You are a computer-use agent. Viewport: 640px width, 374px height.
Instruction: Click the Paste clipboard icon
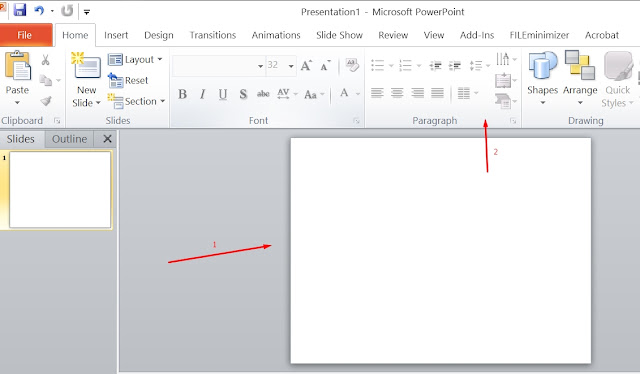pyautogui.click(x=17, y=65)
